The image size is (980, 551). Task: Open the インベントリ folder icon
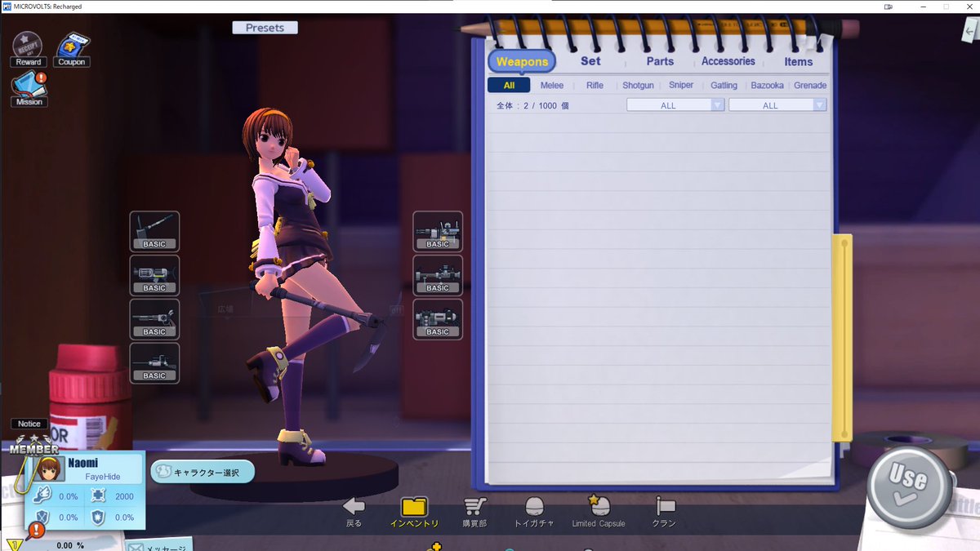pos(414,507)
